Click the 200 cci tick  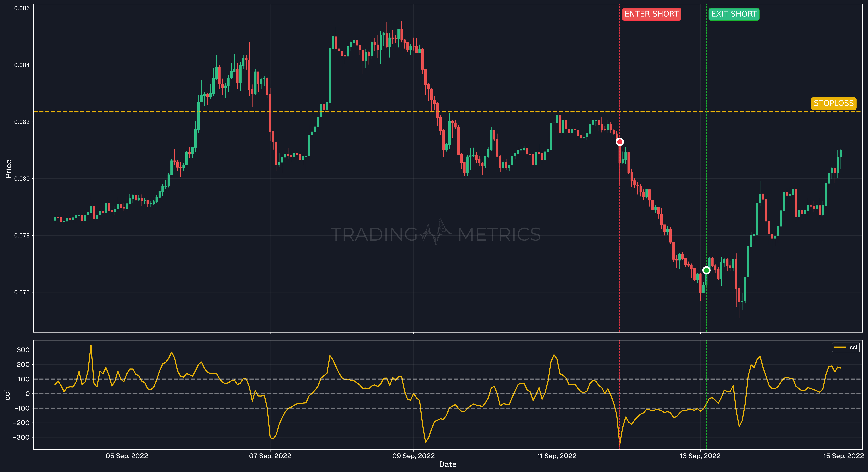23,365
